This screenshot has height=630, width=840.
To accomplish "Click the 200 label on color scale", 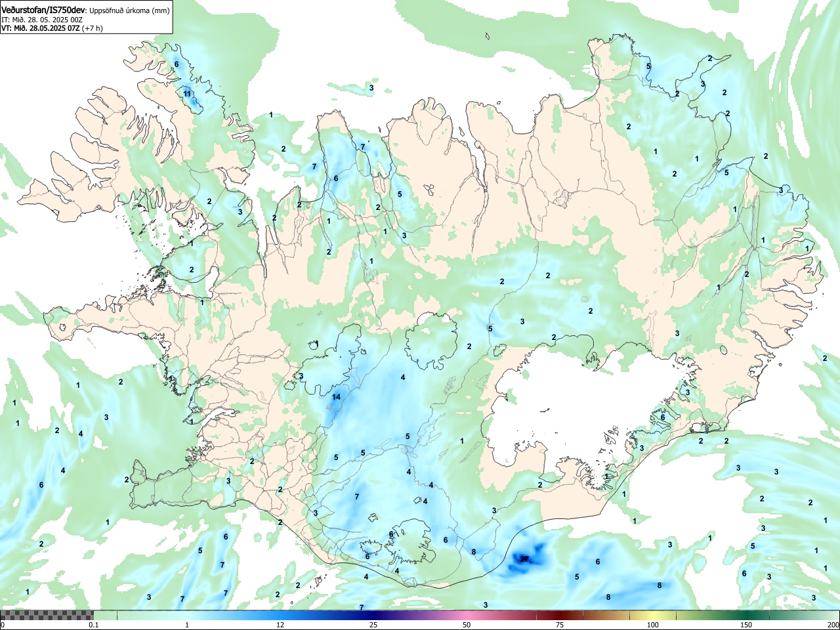I will click(x=833, y=625).
